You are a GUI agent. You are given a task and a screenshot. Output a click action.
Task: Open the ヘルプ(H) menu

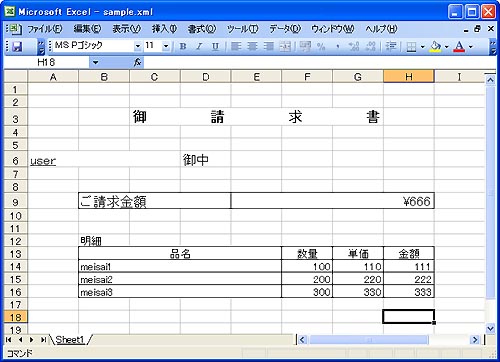click(x=381, y=29)
